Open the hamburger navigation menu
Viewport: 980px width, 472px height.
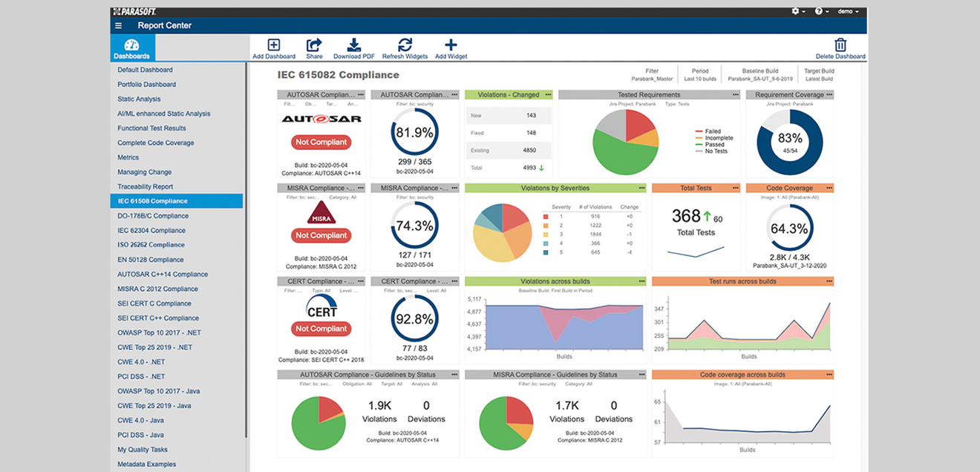pos(118,25)
